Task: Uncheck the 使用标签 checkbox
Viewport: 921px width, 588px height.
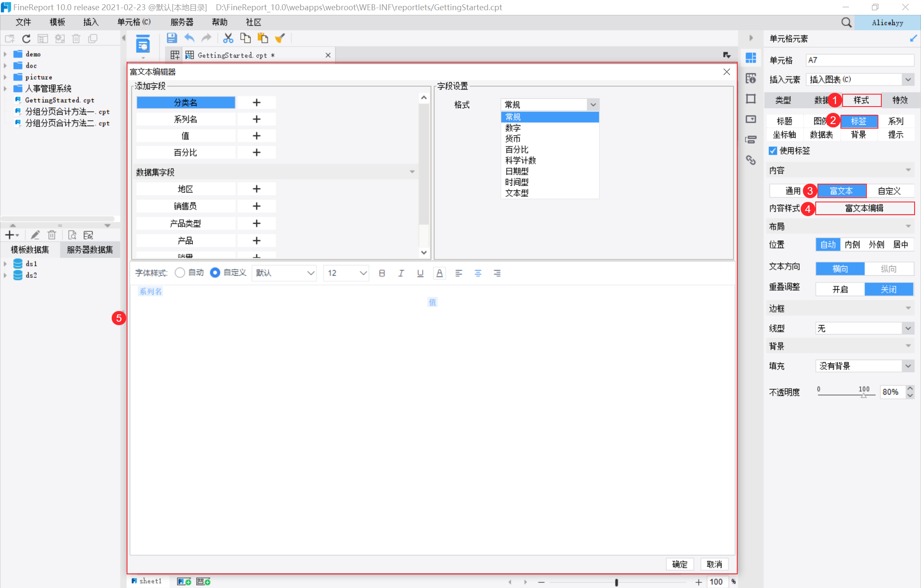Action: 773,151
